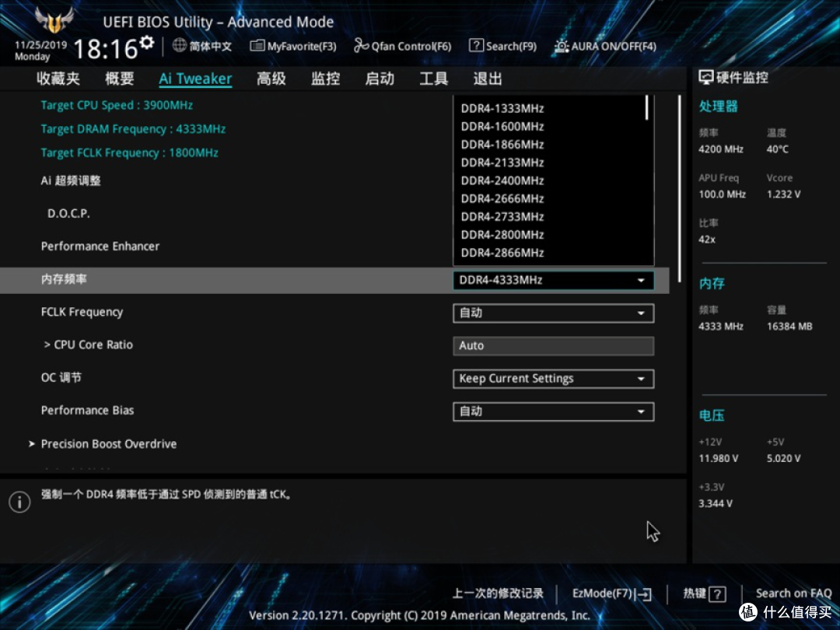This screenshot has height=630, width=840.
Task: Open Qfan Control(F6) fan icon
Action: pos(361,46)
